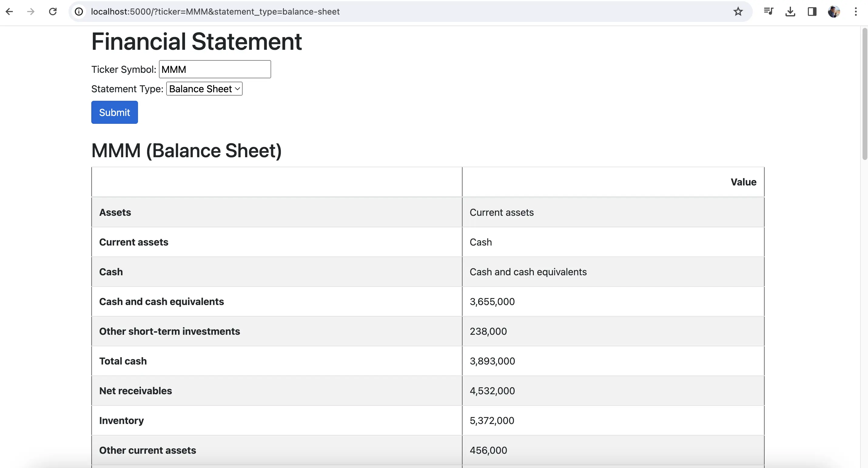The width and height of the screenshot is (868, 468).
Task: Click the Statement Type label
Action: pos(127,89)
